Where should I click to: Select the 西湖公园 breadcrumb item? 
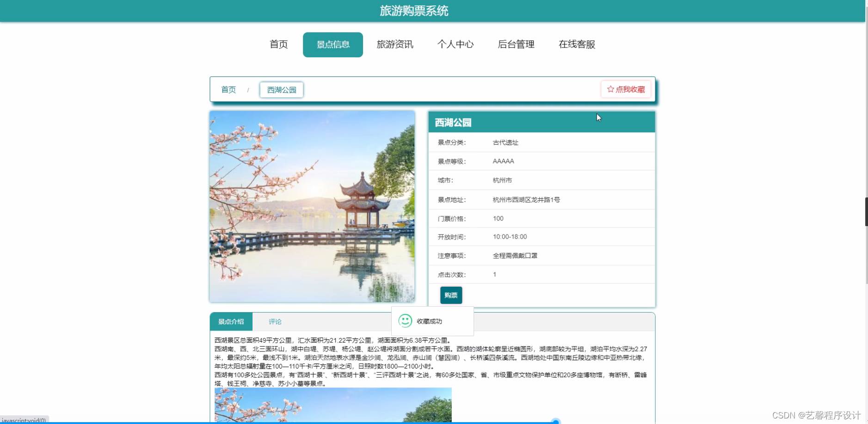(x=281, y=90)
